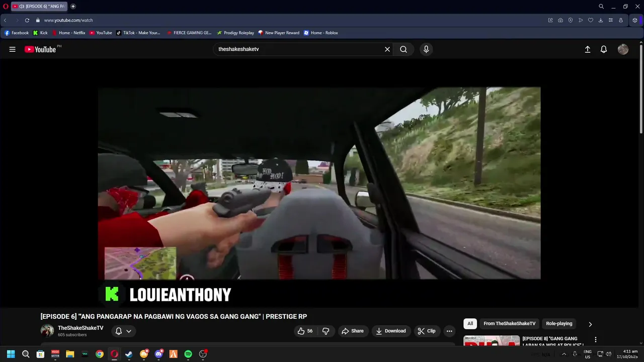
Task: Select the Role-playing filter chip
Action: pos(559,324)
